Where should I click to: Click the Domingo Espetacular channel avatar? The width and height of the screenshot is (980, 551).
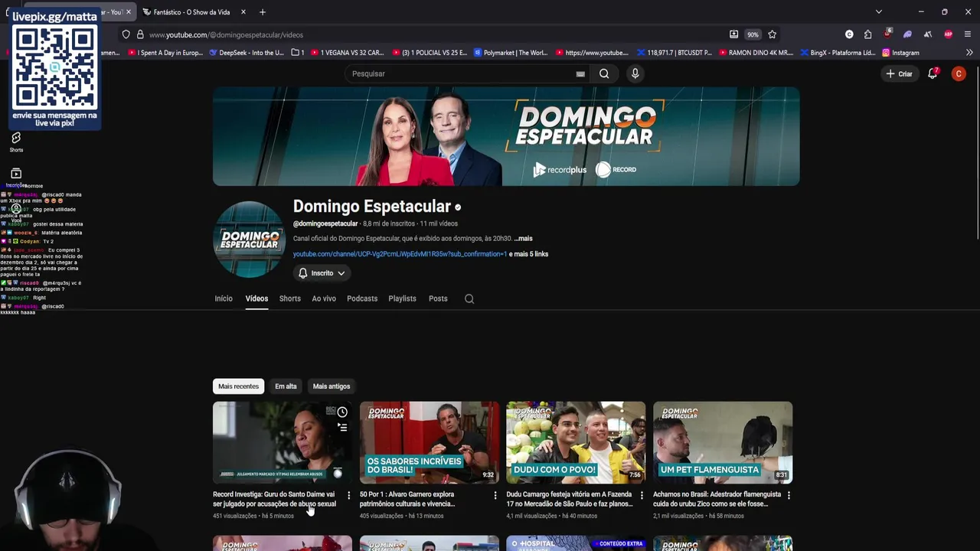[249, 240]
